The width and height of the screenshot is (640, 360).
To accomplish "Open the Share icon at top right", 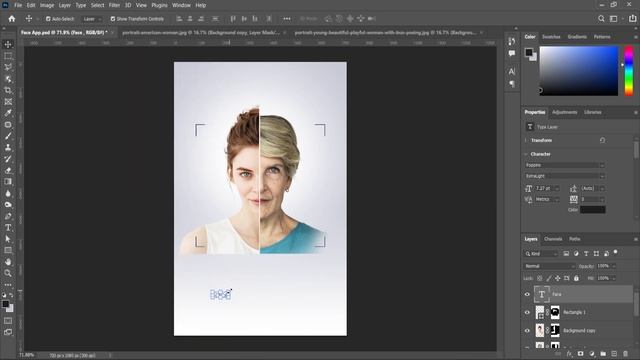I will pyautogui.click(x=632, y=19).
